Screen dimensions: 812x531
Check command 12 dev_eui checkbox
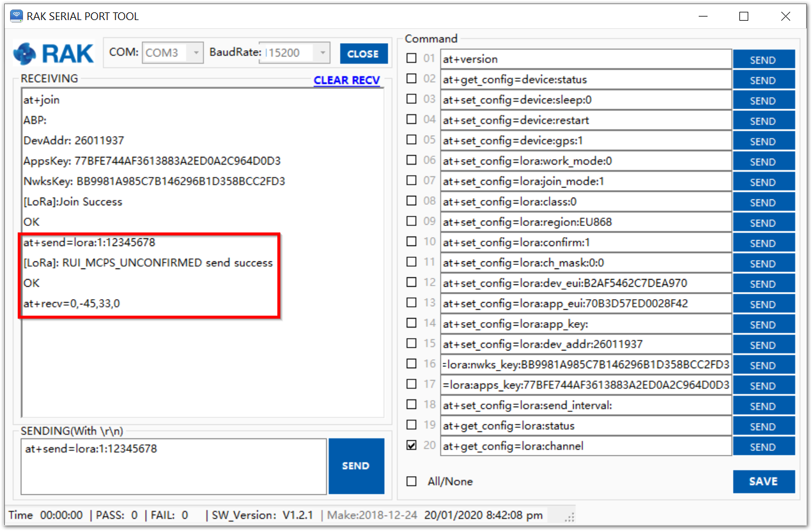coord(411,282)
